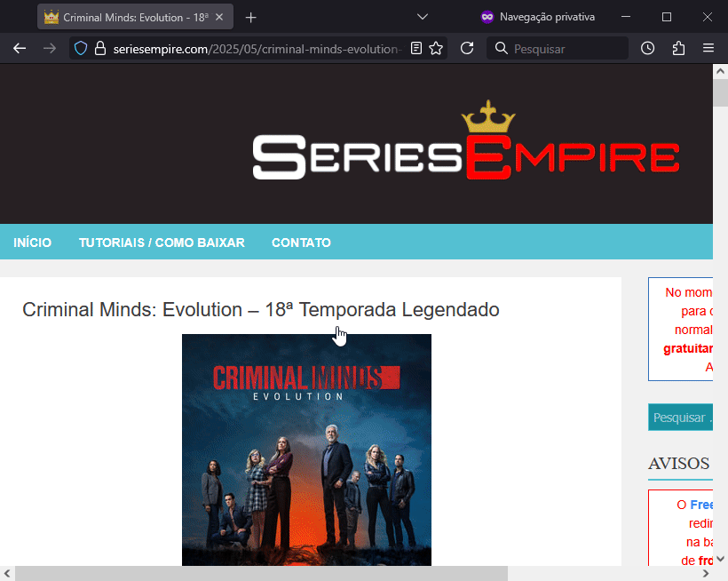Click the forward navigation arrow
Screen dimensions: 728x581
pos(49,48)
